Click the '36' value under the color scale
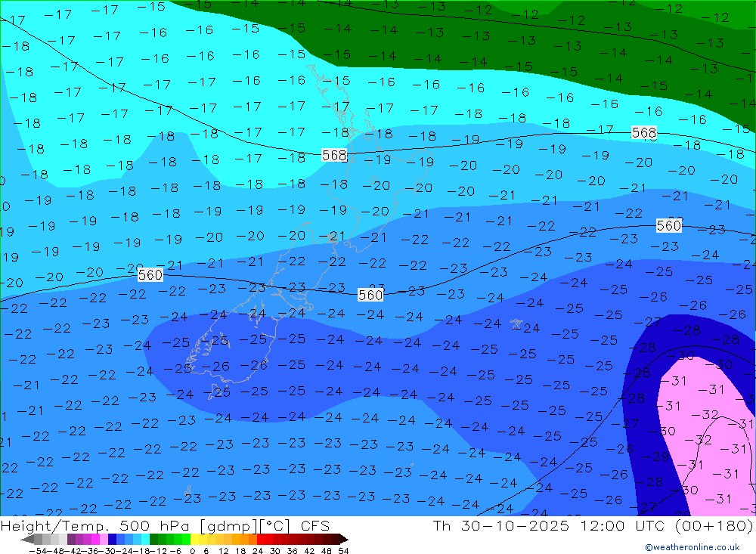 [x=292, y=551]
